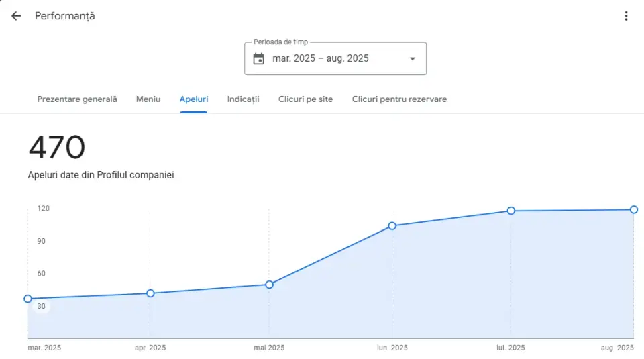Viewport: 644px width, 359px height.
Task: Open the Indicații tab
Action: pos(243,99)
